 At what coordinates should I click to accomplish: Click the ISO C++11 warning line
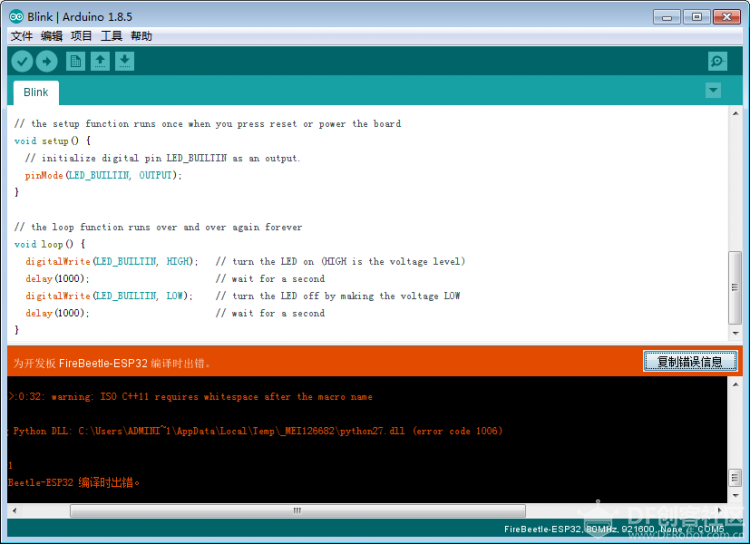tap(190, 397)
